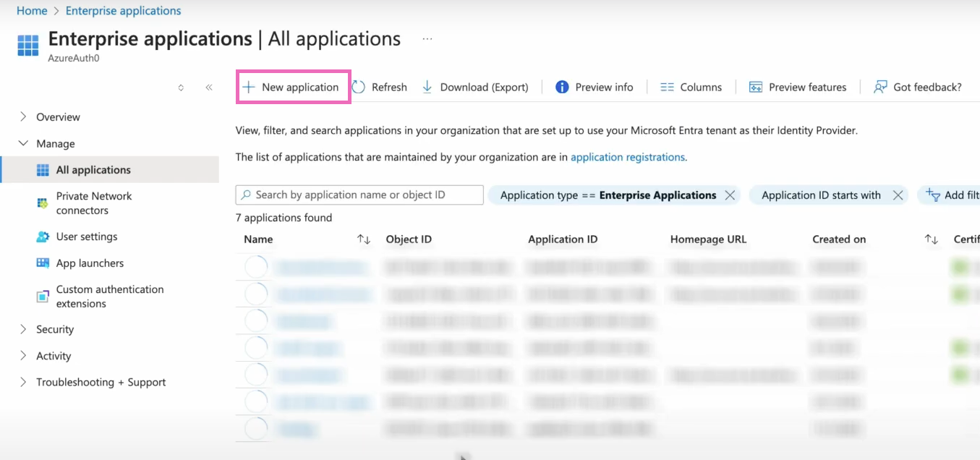
Task: Click the New application button
Action: click(x=291, y=87)
